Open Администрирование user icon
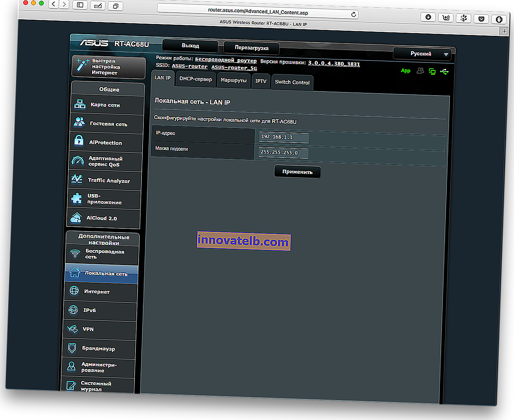Viewport: 514px width, 420px height. point(71,366)
